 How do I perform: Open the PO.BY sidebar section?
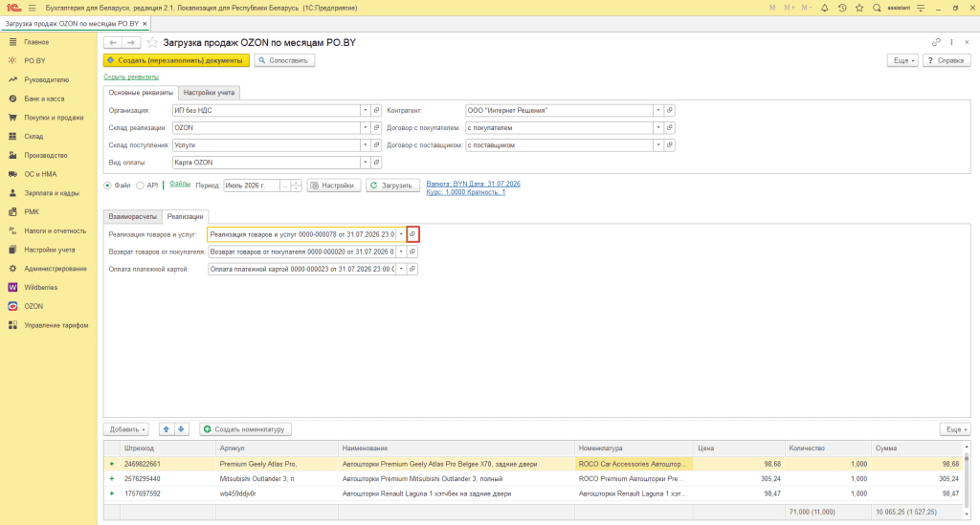(35, 60)
